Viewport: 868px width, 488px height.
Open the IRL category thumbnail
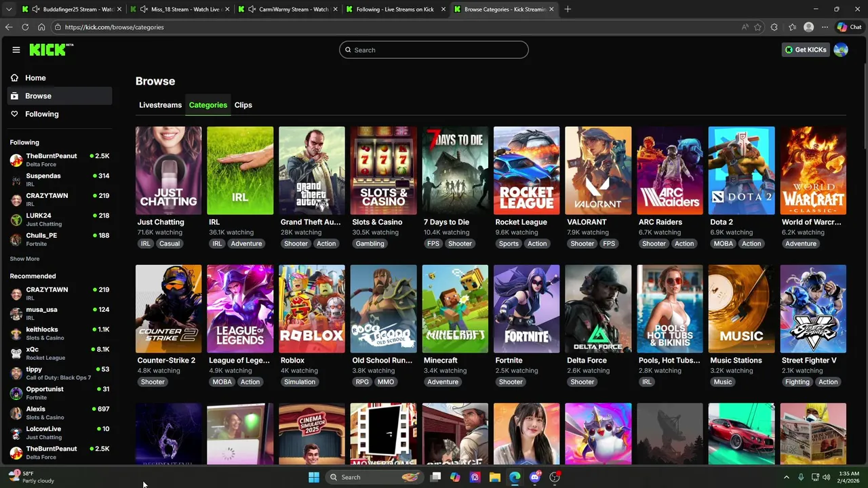(240, 171)
